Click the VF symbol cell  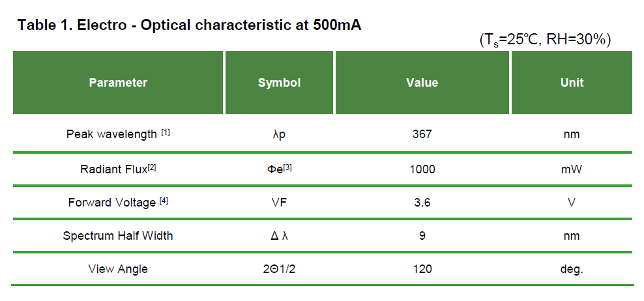click(x=279, y=203)
